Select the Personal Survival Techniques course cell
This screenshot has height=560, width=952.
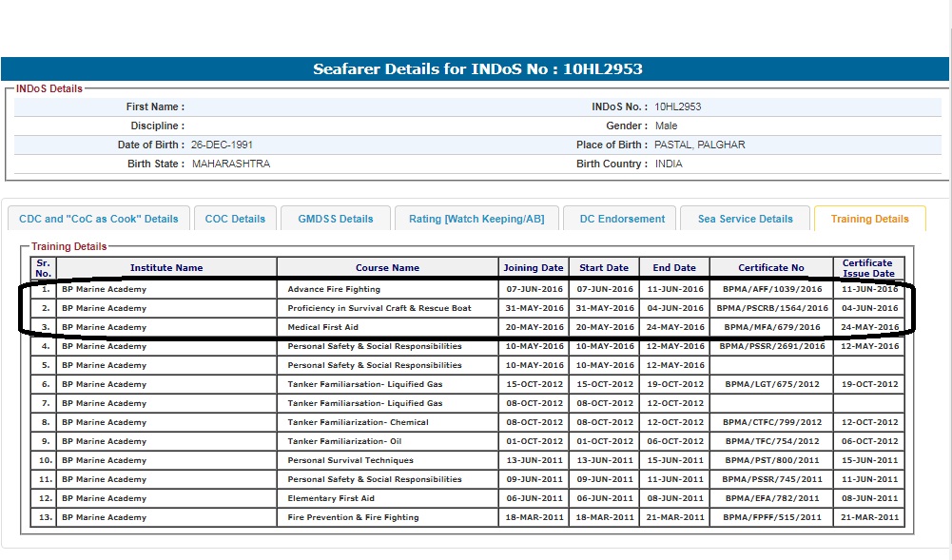click(350, 460)
